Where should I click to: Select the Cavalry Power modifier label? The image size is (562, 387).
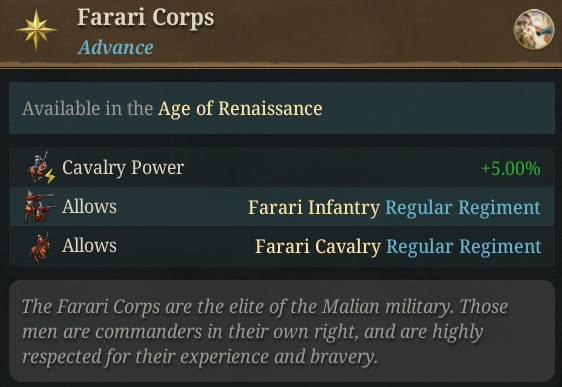click(123, 167)
